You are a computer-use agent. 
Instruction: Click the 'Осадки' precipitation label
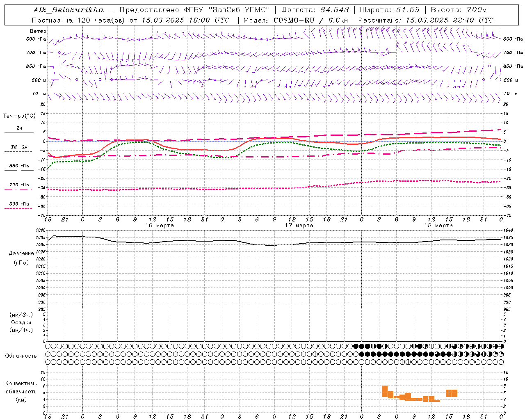21,322
